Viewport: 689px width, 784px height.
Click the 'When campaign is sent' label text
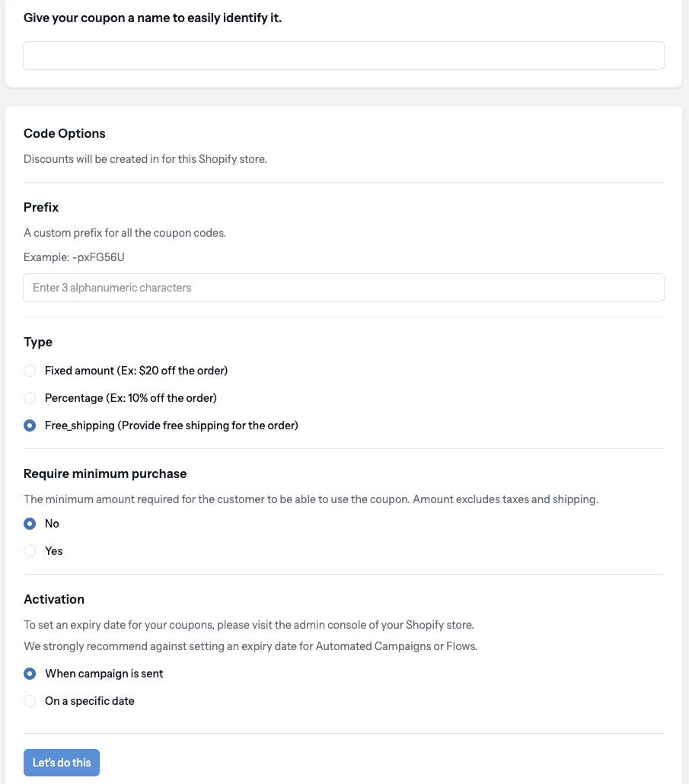tap(104, 674)
